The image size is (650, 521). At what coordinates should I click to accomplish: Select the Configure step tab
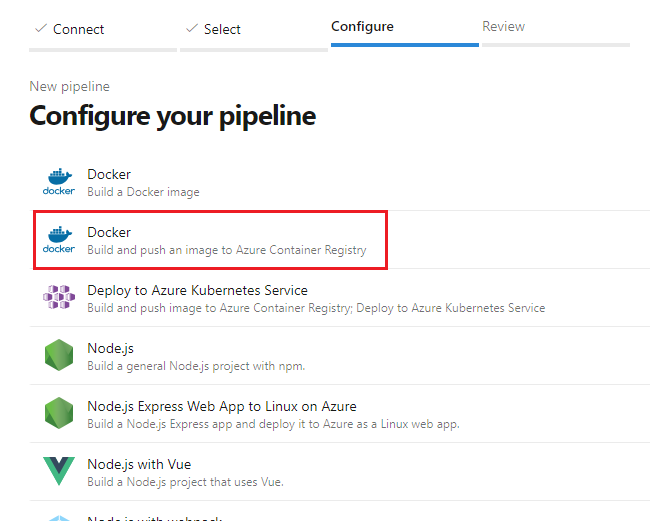[362, 27]
